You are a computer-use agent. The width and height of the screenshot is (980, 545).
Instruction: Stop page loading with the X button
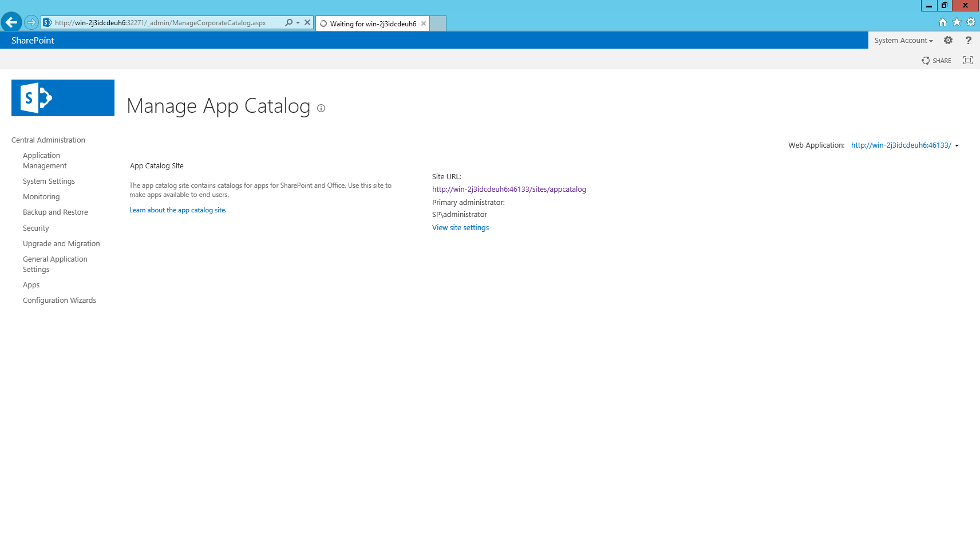pyautogui.click(x=307, y=23)
